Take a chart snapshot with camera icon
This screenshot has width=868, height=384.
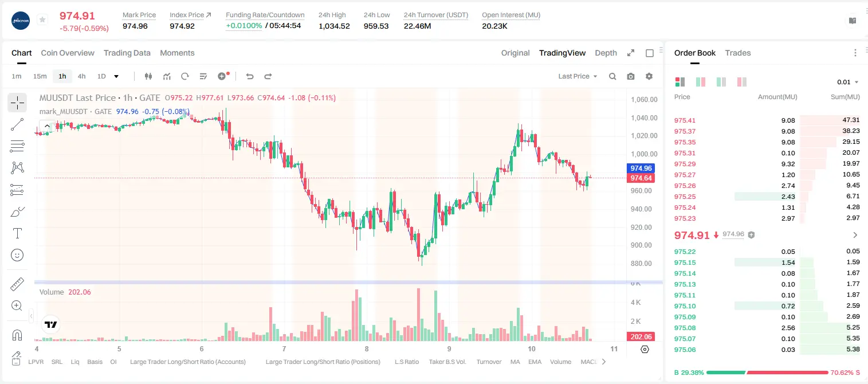coord(631,76)
